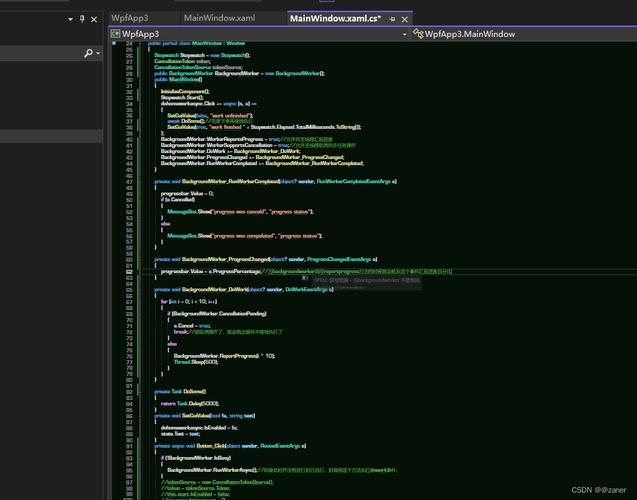Image resolution: width=637 pixels, height=500 pixels.
Task: Click the 'private Task DoSome()' signature
Action: click(180, 392)
